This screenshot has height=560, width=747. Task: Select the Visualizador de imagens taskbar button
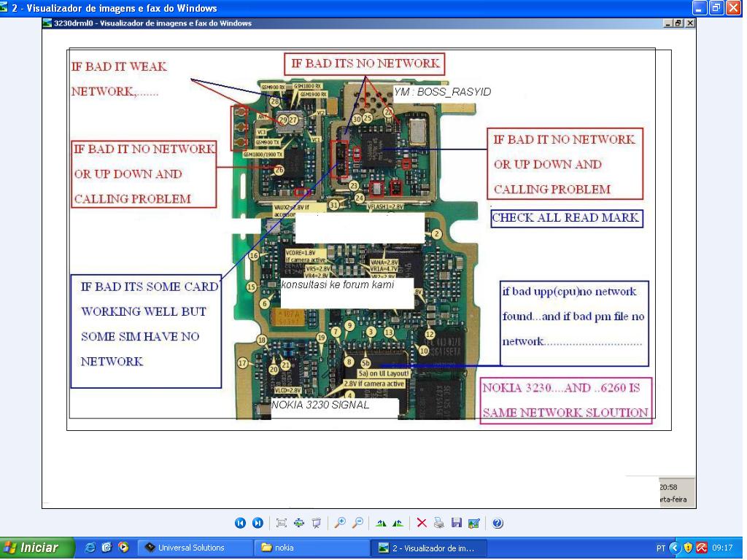(429, 548)
